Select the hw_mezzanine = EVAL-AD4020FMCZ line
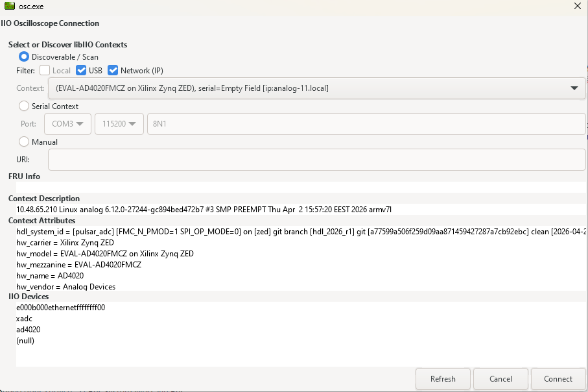 (78, 265)
